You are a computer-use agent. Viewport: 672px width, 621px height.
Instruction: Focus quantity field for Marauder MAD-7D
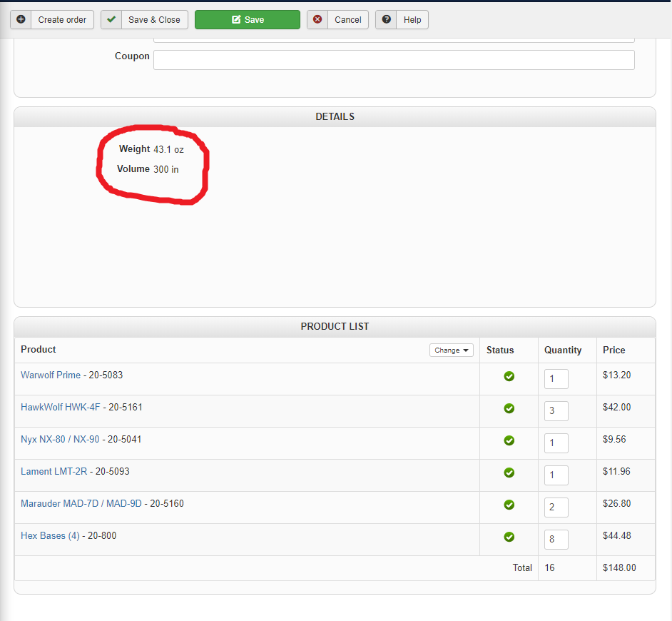tap(556, 508)
